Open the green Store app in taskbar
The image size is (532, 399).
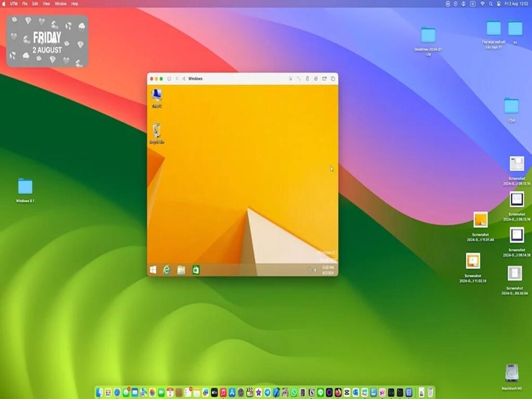196,270
